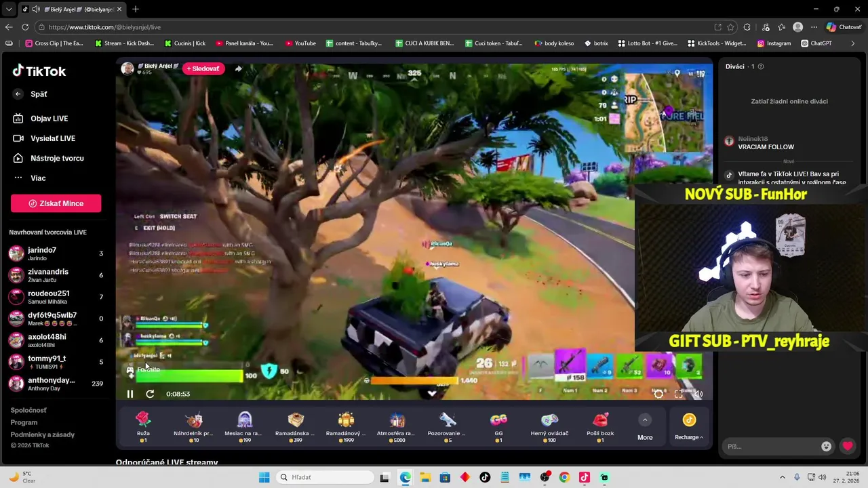This screenshot has width=868, height=488.
Task: Open Podmienky a zásady footer link
Action: (42, 434)
